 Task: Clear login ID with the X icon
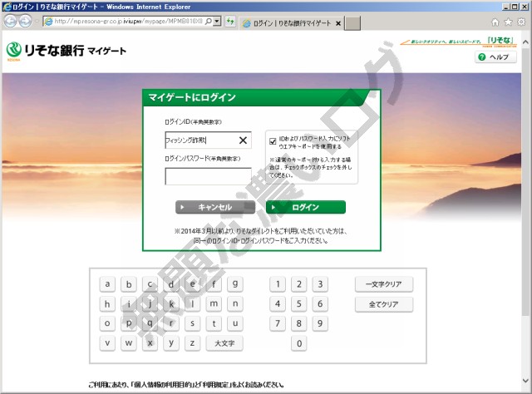[x=243, y=140]
